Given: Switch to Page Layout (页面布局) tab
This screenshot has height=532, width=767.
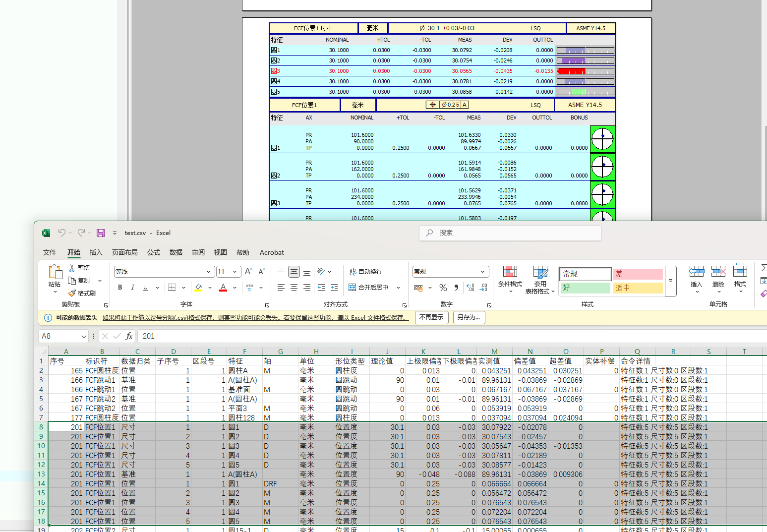Looking at the screenshot, I should 125,252.
